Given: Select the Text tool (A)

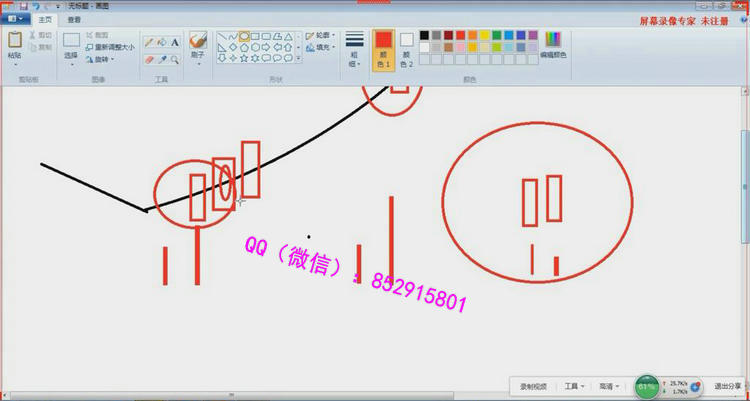Looking at the screenshot, I should 175,43.
